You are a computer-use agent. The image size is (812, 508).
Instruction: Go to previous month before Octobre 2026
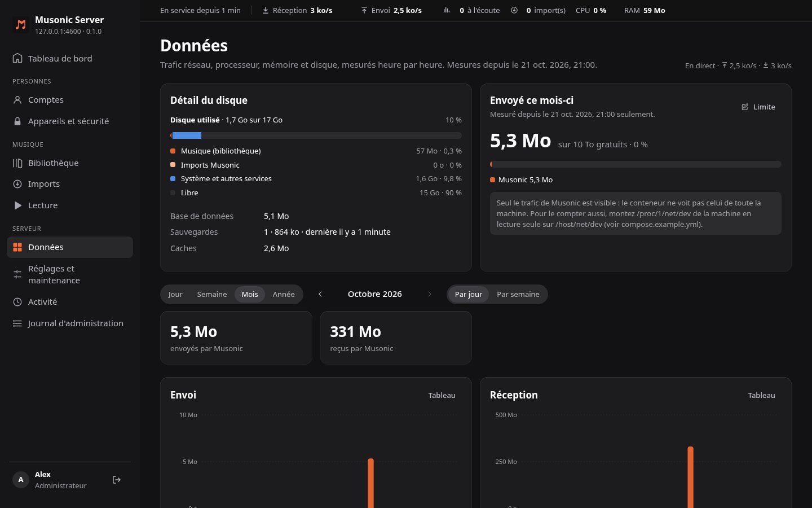320,294
